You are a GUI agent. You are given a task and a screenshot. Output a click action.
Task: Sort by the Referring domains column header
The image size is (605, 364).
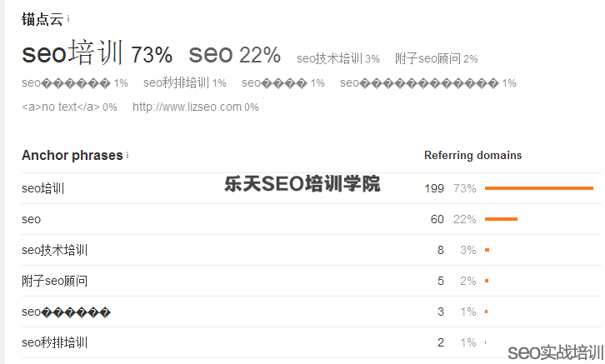point(472,155)
